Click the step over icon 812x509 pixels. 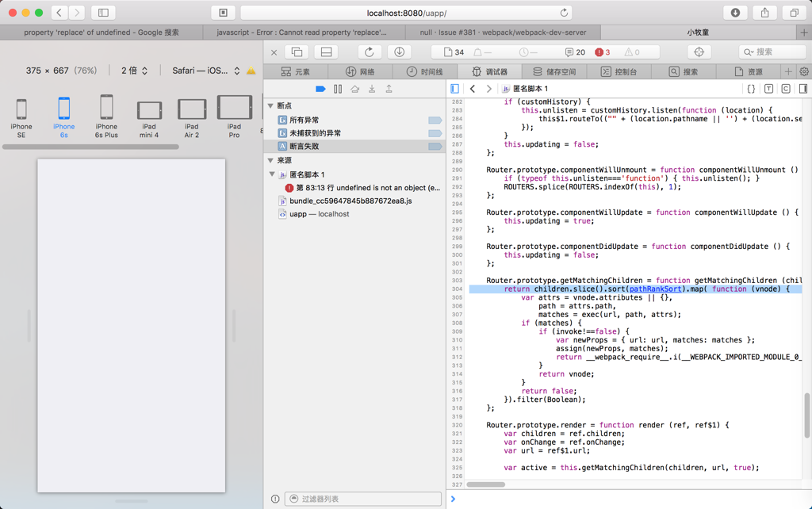pos(354,89)
